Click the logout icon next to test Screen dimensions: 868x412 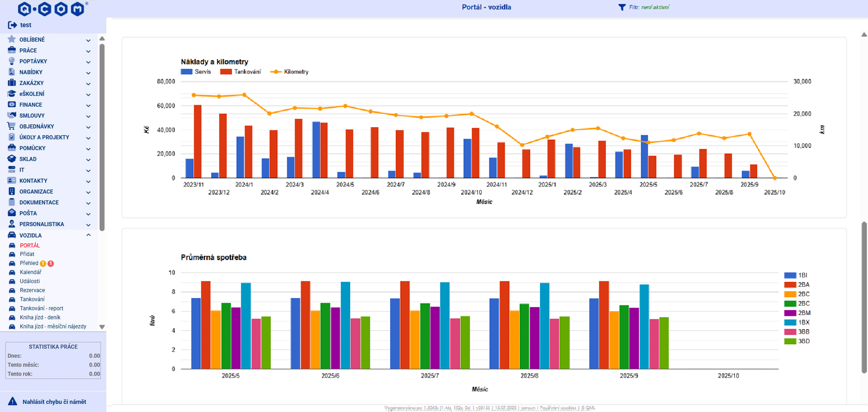(x=12, y=25)
